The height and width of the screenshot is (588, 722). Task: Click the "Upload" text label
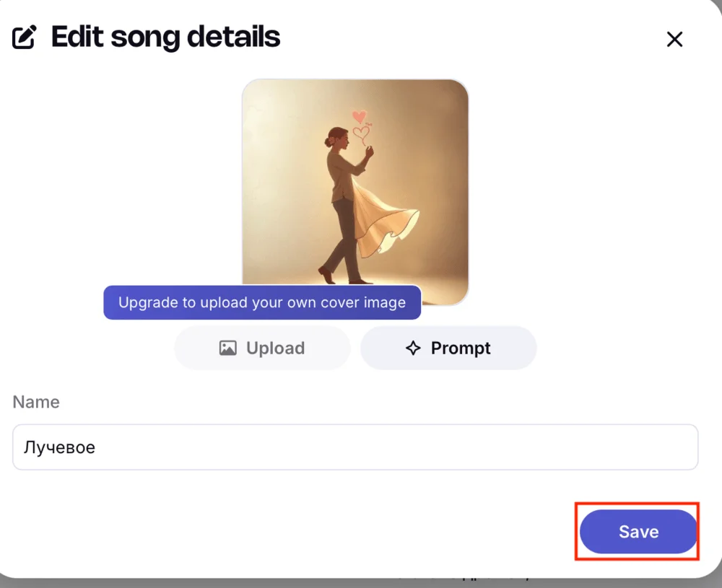pos(275,348)
